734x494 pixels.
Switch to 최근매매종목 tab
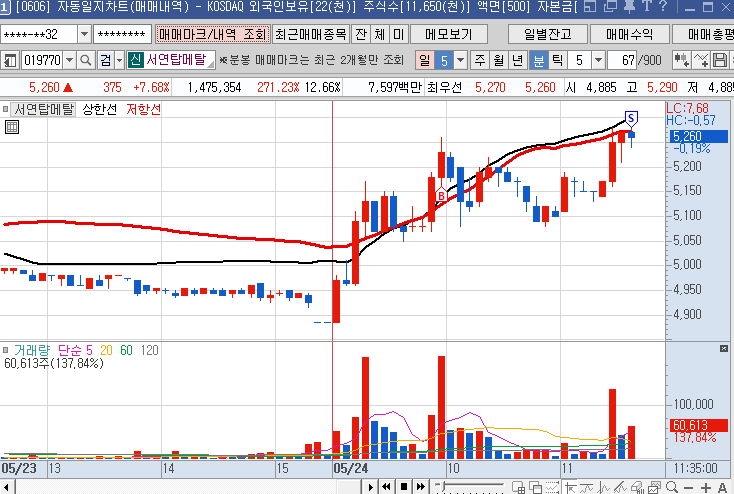click(x=310, y=34)
